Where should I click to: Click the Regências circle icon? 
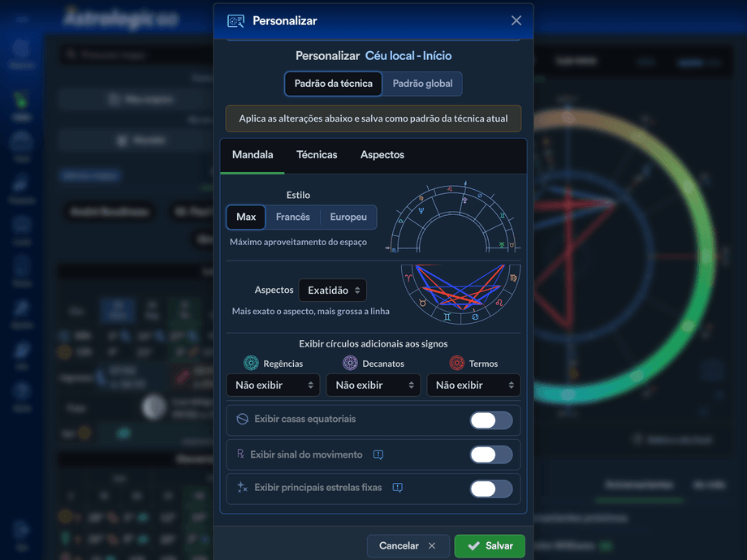(251, 364)
